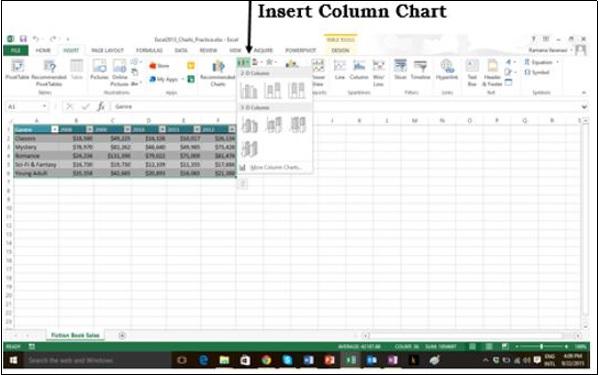
Task: Choose 3-D Clustered Column chart
Action: [x=249, y=125]
